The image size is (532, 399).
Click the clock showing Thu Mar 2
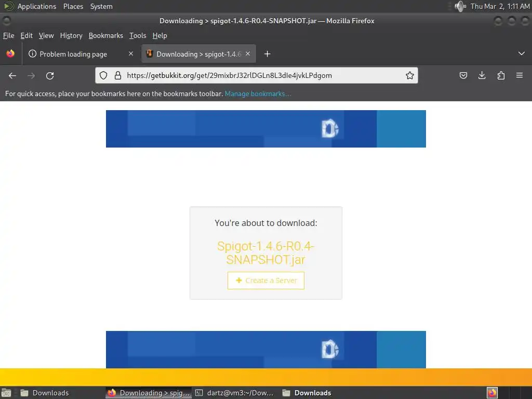click(500, 6)
